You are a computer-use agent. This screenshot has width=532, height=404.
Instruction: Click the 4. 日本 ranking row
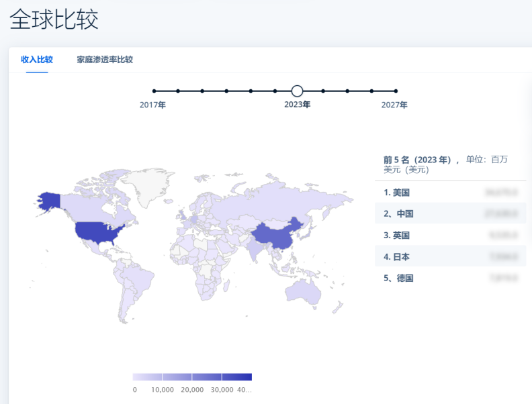[x=450, y=256]
